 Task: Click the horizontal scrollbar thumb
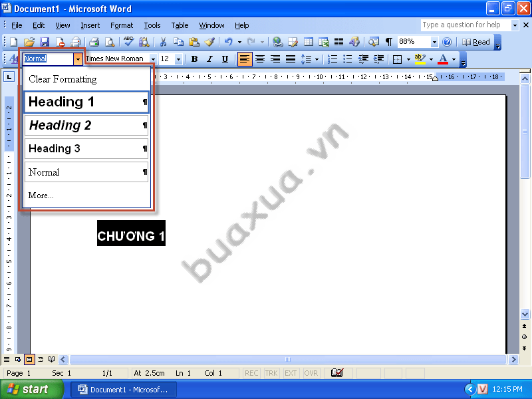point(288,359)
